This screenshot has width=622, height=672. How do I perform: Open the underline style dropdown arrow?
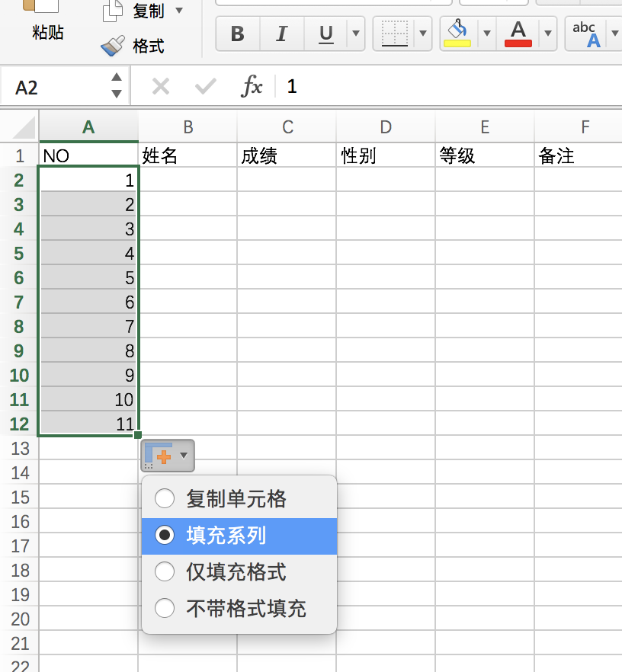pos(356,34)
